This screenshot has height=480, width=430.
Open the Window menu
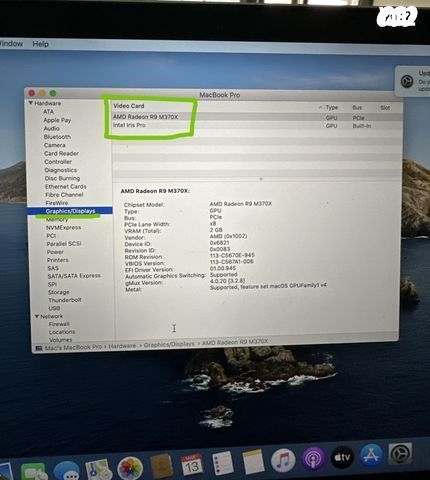click(11, 44)
